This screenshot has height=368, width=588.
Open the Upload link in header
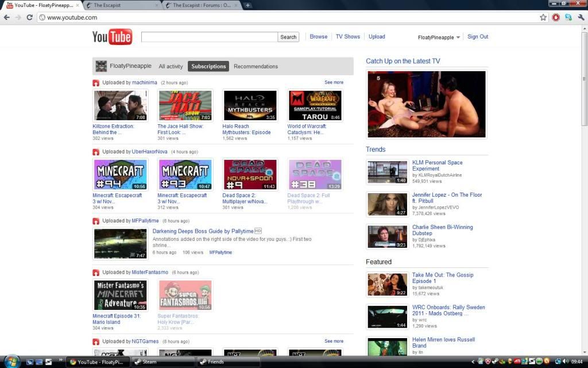(x=377, y=36)
